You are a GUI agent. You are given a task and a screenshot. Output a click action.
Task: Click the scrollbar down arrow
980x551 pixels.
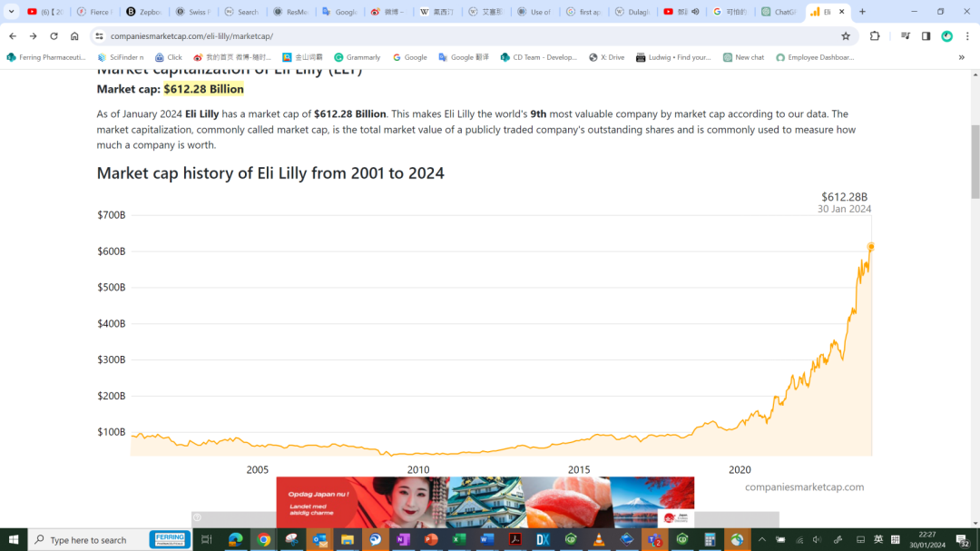point(975,523)
